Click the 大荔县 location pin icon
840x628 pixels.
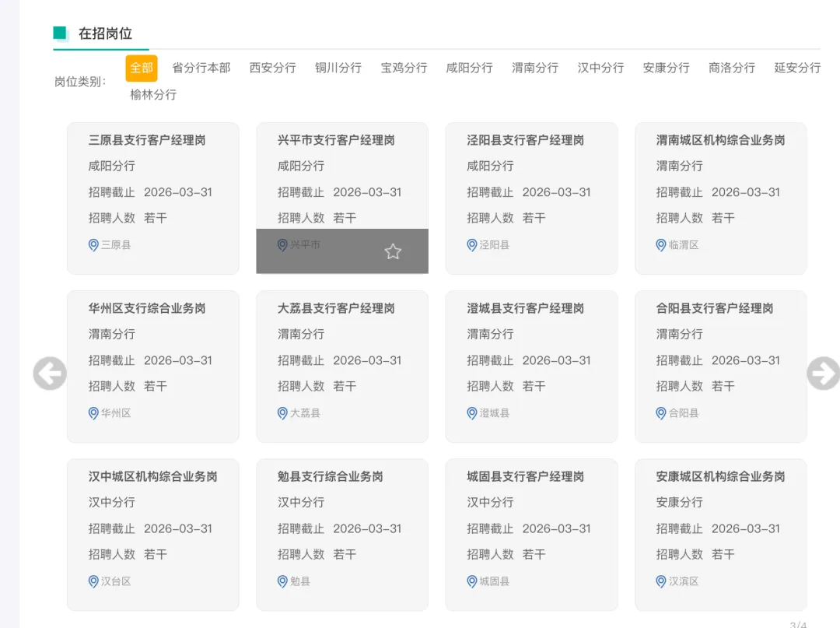pos(282,413)
